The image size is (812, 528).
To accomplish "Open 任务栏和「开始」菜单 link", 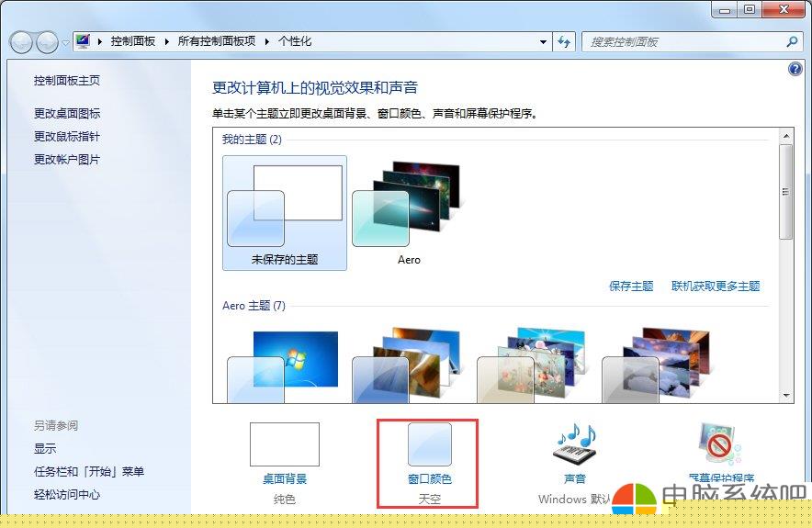I will (x=89, y=472).
